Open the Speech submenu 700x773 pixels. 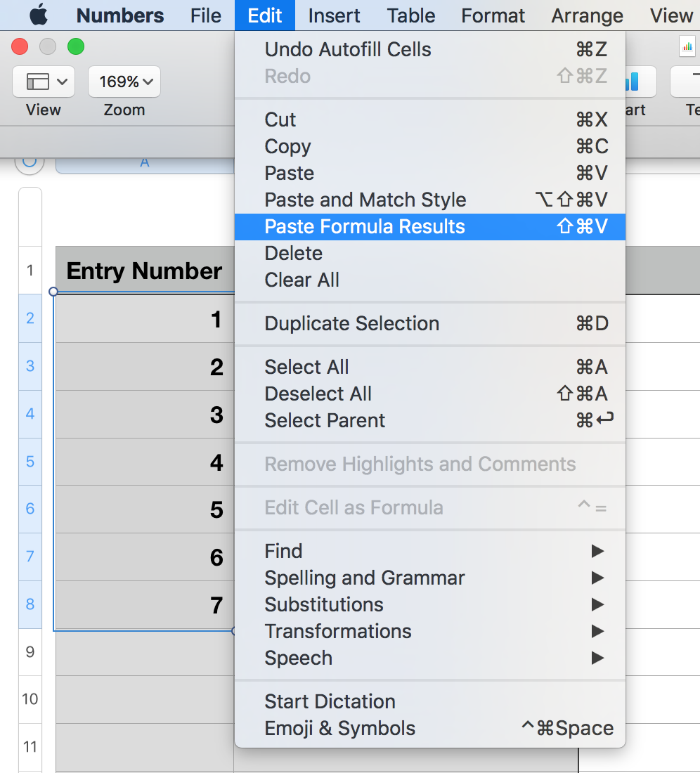430,658
